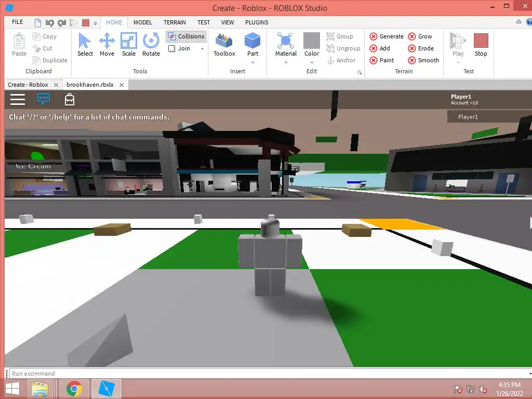
Task: Activate the Scale tool
Action: point(129,45)
